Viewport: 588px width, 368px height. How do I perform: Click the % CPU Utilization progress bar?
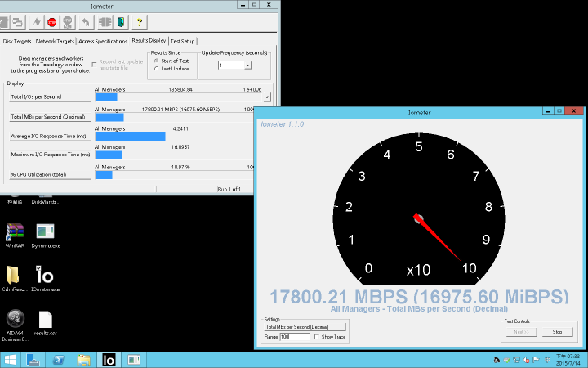pyautogui.click(x=175, y=175)
